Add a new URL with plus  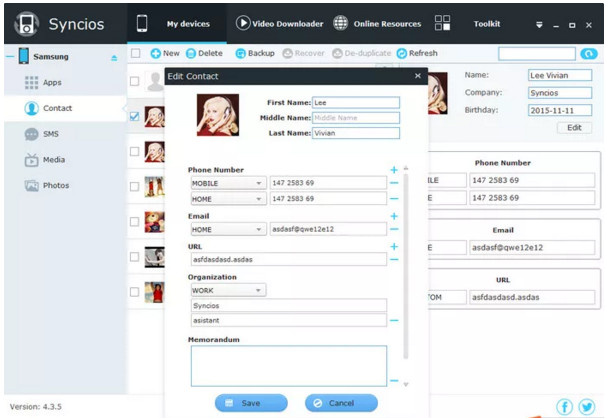point(394,246)
